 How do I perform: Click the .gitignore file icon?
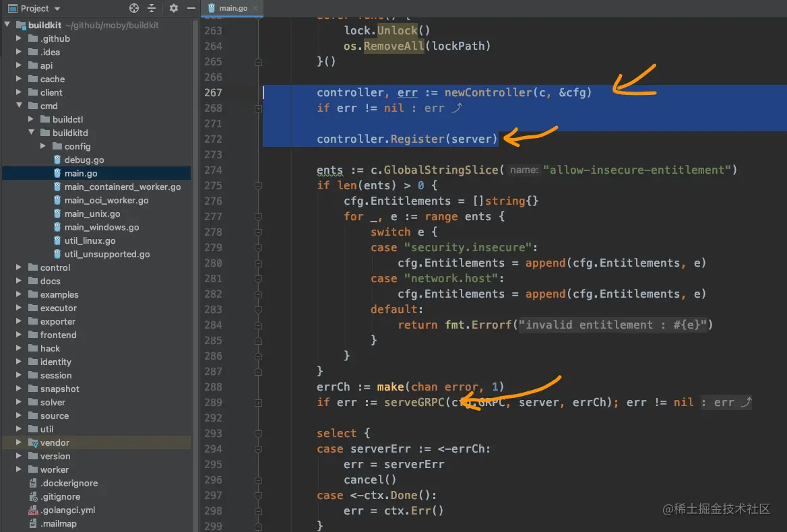click(x=32, y=496)
